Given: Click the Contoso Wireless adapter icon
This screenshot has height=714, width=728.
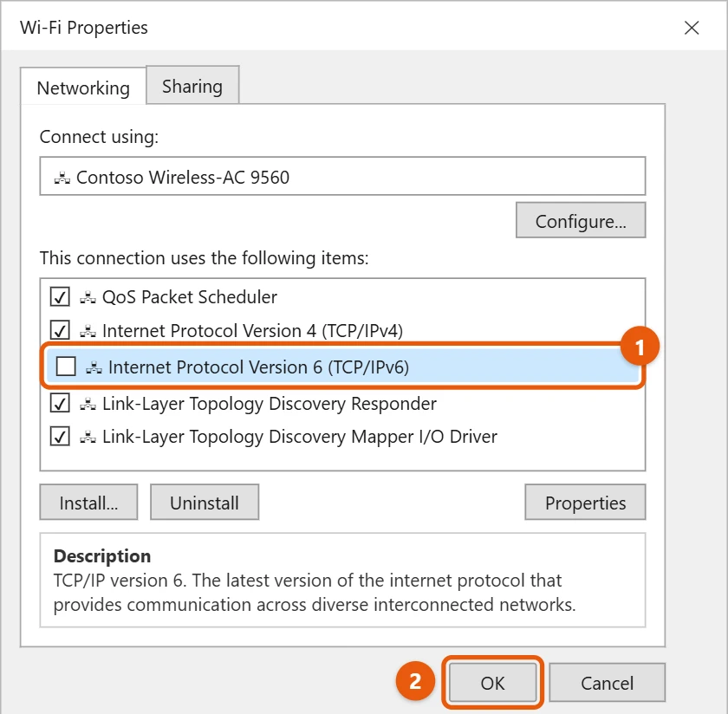Looking at the screenshot, I should pos(62,178).
